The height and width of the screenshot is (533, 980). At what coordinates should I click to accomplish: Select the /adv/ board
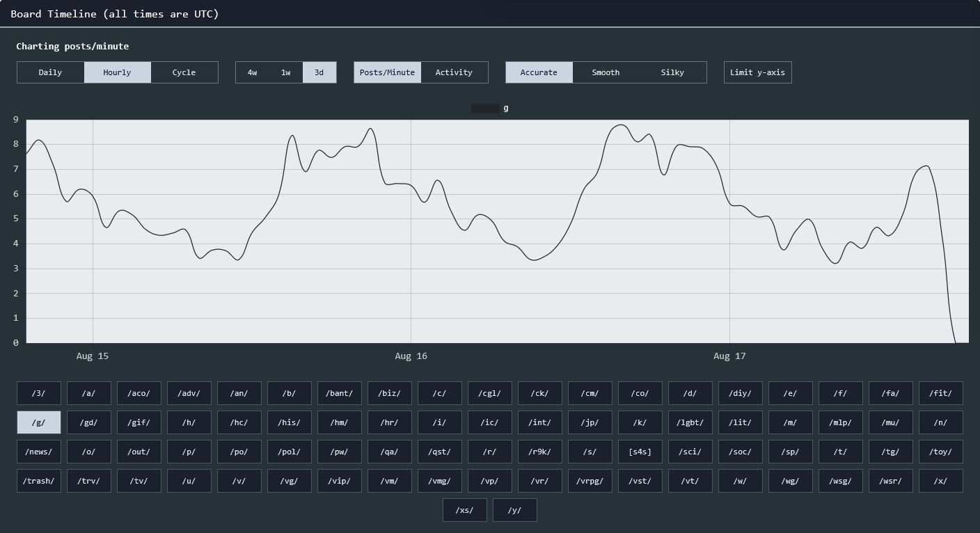(189, 393)
